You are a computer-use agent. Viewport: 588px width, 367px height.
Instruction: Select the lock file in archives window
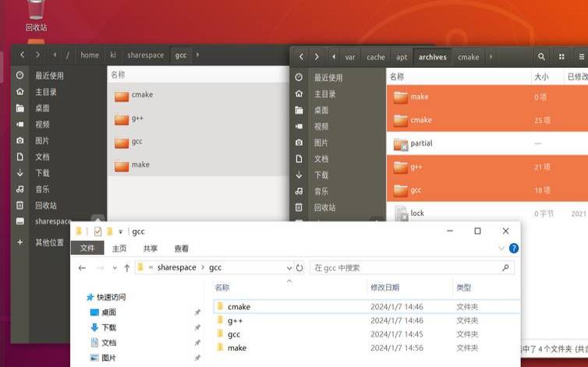(487, 213)
